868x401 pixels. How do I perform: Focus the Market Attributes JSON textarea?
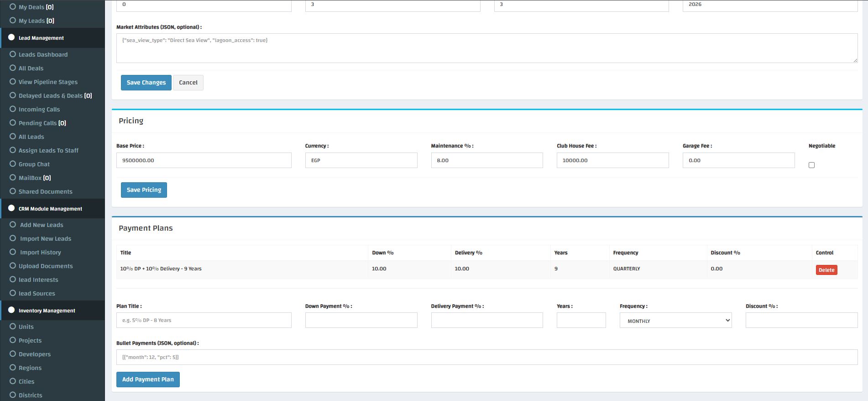pos(487,48)
